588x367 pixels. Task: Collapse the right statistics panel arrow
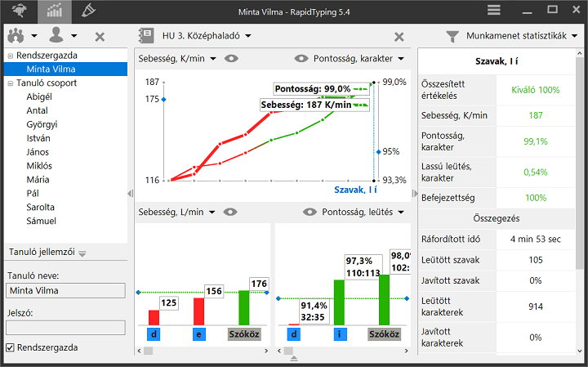point(414,194)
